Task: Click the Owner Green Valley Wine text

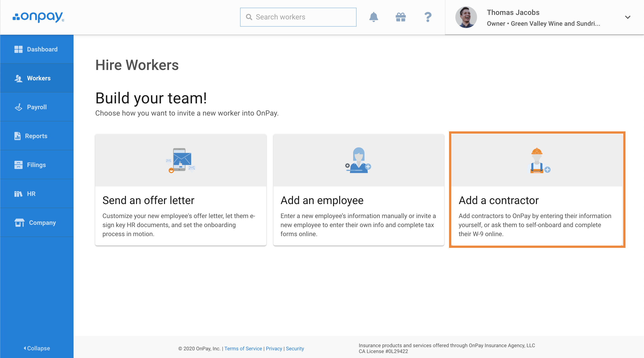Action: 543,23
